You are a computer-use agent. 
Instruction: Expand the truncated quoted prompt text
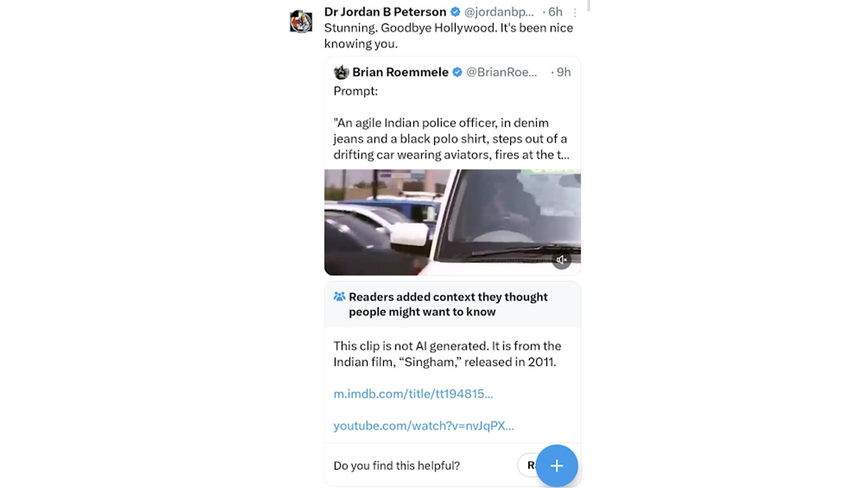[451, 139]
